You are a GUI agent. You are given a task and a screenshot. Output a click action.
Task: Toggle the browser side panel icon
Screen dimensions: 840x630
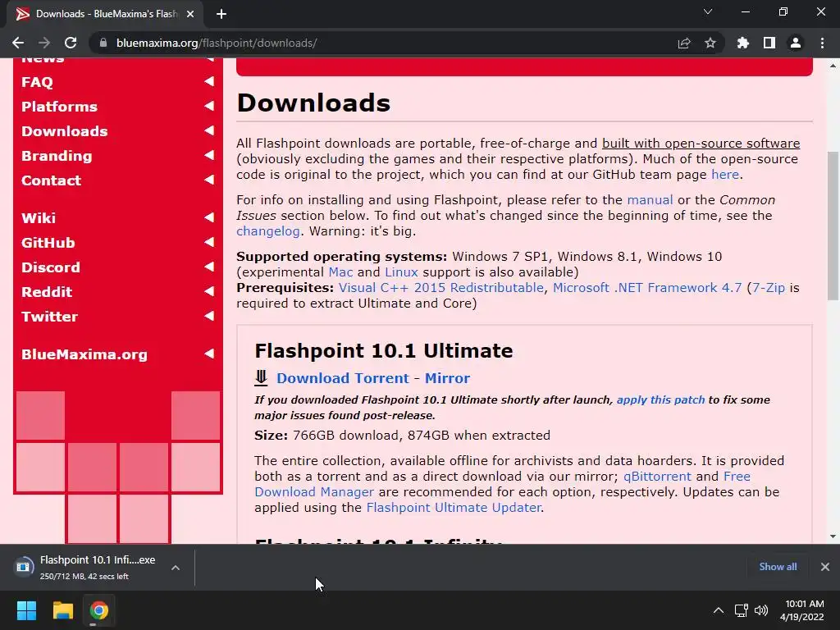[x=769, y=43]
